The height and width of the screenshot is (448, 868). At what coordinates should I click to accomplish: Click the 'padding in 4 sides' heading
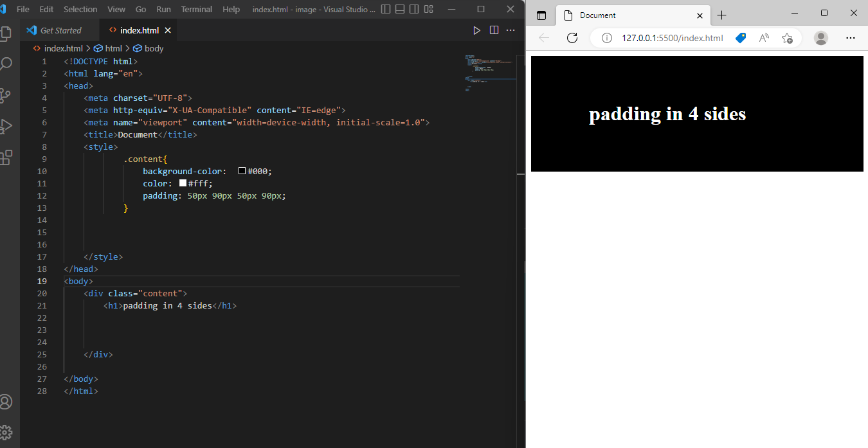pos(667,114)
